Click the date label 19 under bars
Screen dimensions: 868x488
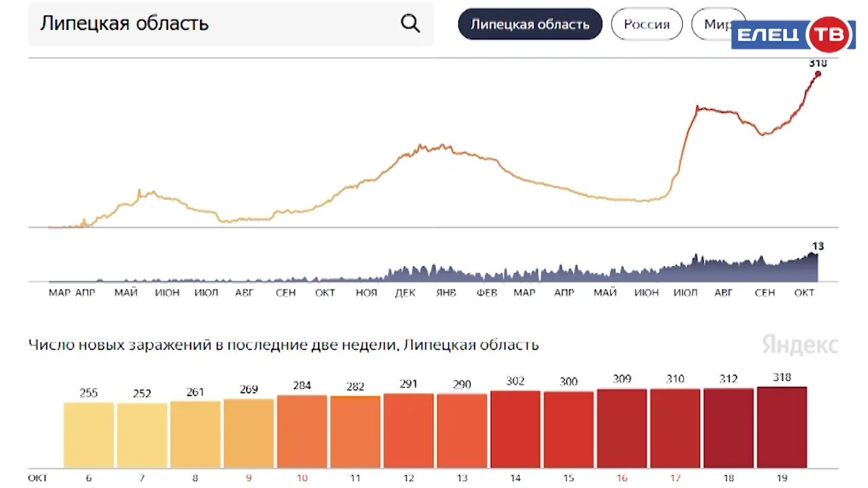[782, 478]
